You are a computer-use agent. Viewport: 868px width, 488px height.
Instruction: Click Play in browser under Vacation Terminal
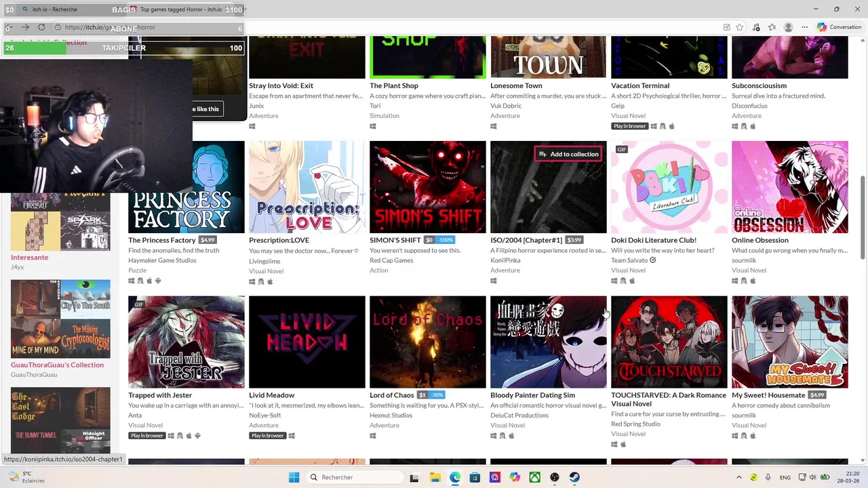[629, 126]
